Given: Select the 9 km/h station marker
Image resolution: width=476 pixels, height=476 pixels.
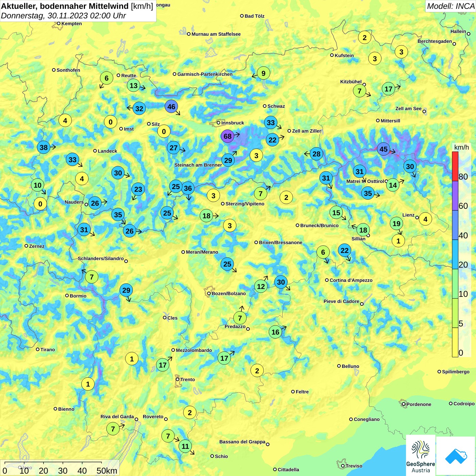Looking at the screenshot, I should point(263,73).
